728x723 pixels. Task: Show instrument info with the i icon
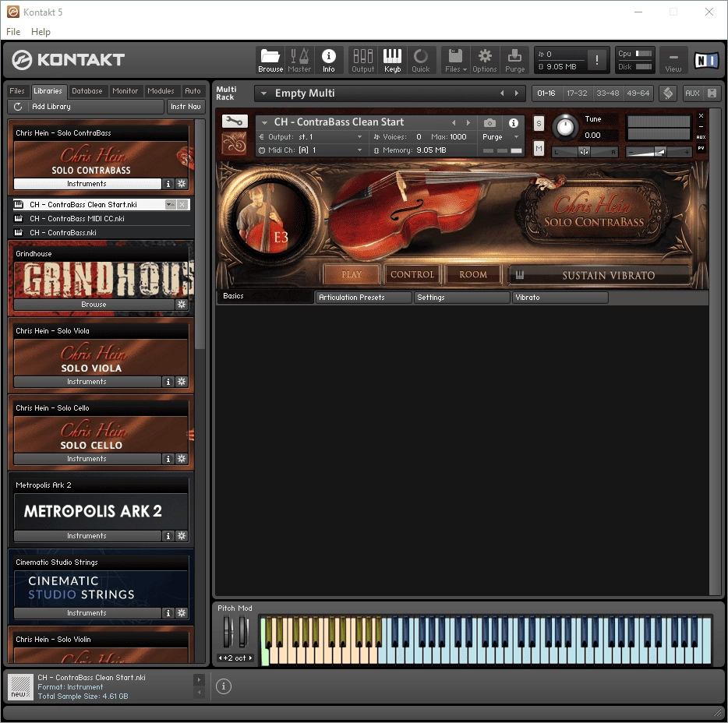pos(513,123)
